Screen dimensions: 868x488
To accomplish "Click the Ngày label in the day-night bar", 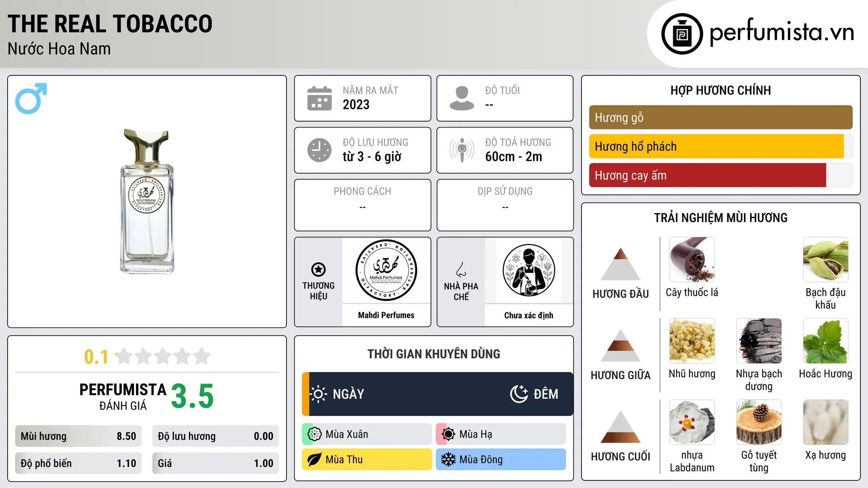I will click(x=348, y=394).
